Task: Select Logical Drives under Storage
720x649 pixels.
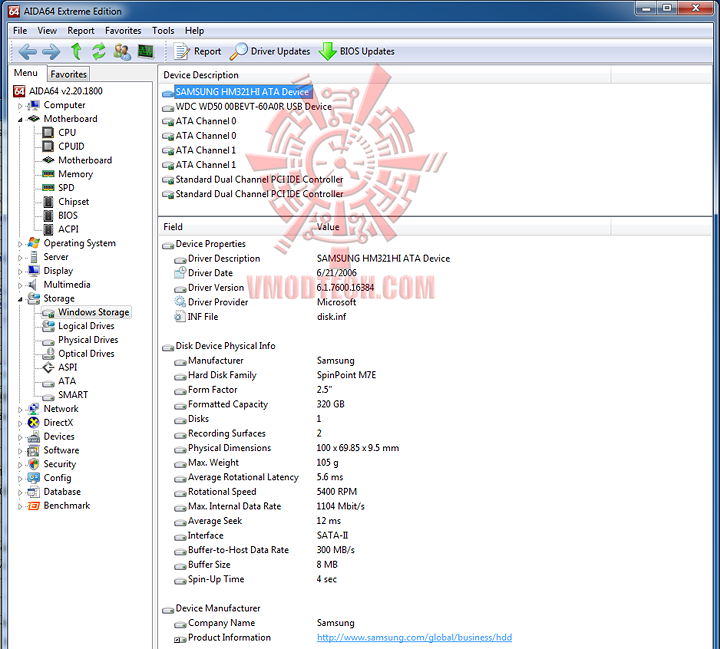Action: coord(86,326)
